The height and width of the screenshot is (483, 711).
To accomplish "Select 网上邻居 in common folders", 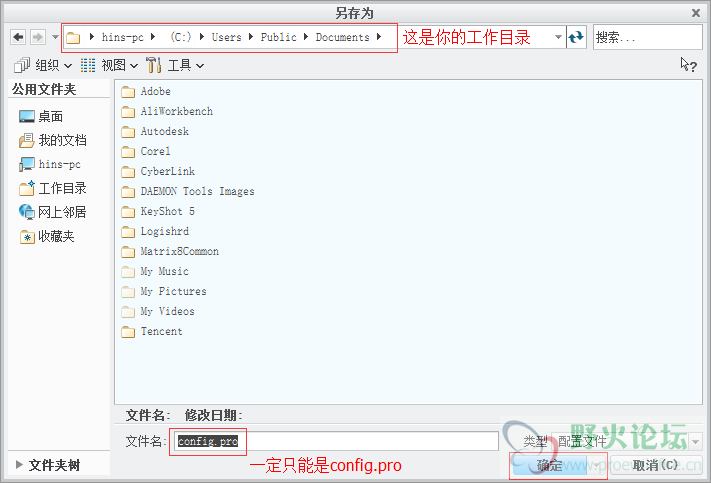I will coord(53,212).
